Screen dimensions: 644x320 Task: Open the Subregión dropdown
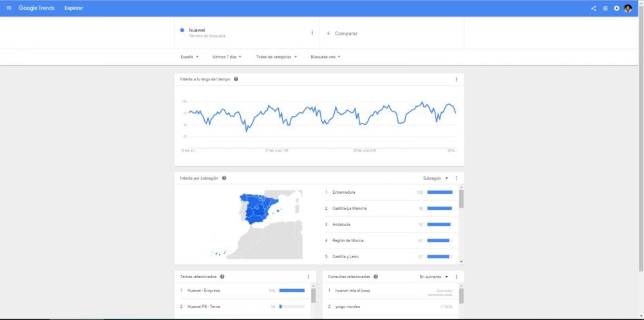pyautogui.click(x=435, y=178)
